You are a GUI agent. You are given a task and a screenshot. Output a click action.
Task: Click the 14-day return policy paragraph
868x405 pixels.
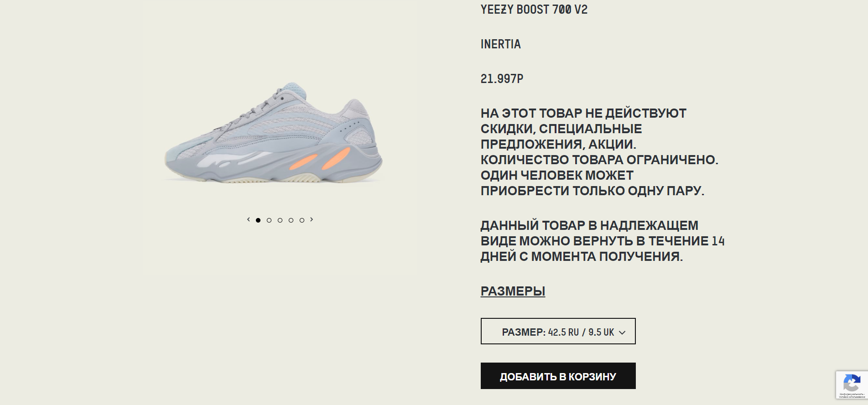603,241
